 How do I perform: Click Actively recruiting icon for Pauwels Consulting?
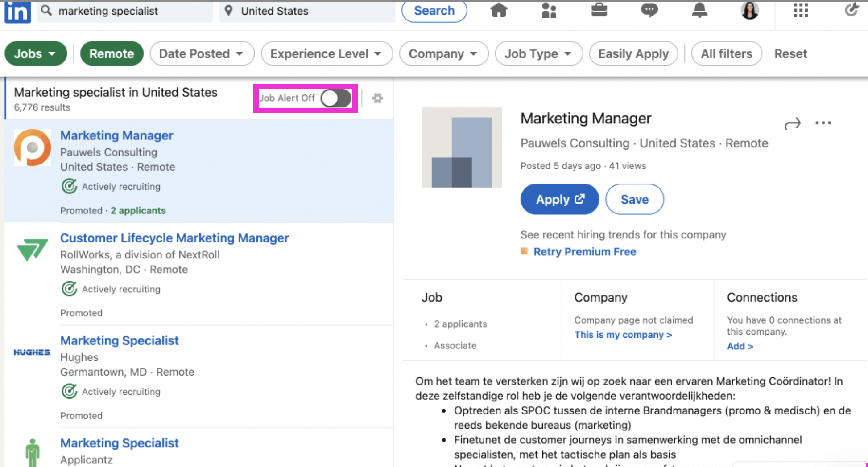coord(69,186)
